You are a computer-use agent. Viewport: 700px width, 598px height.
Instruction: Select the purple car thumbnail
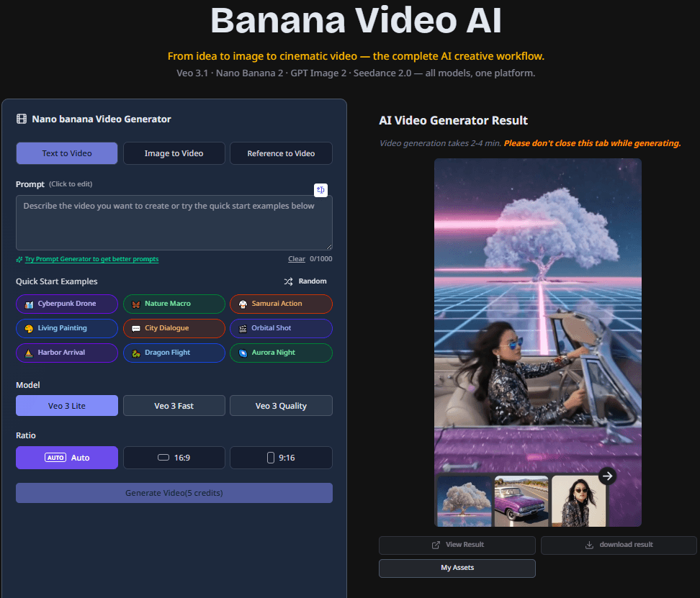click(x=521, y=502)
